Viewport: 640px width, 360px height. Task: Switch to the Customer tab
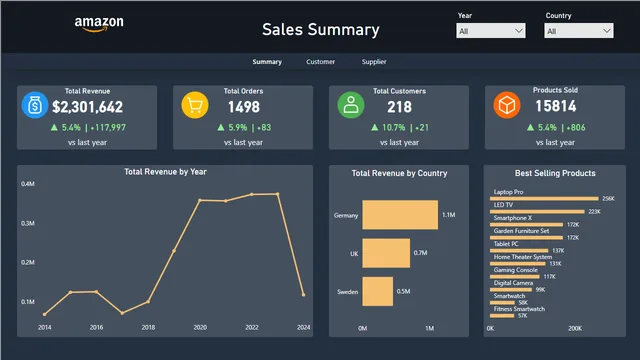point(320,62)
